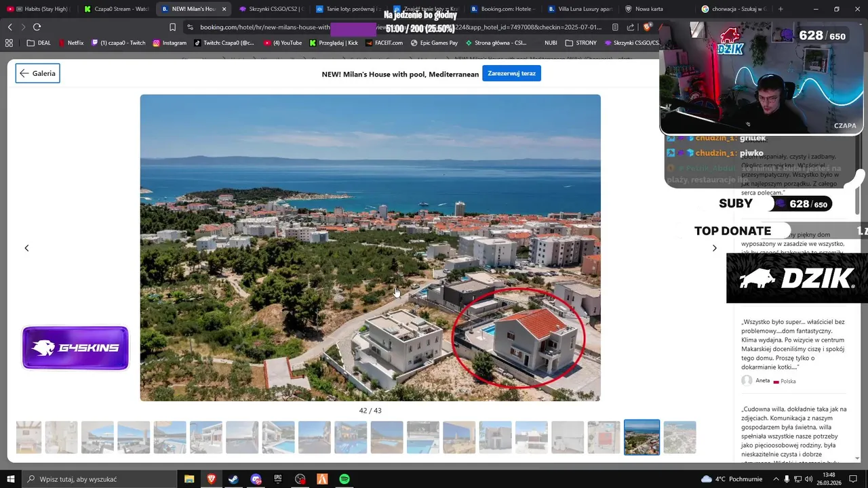Show next gallery photo with right arrow
The width and height of the screenshot is (868, 488).
coord(714,248)
